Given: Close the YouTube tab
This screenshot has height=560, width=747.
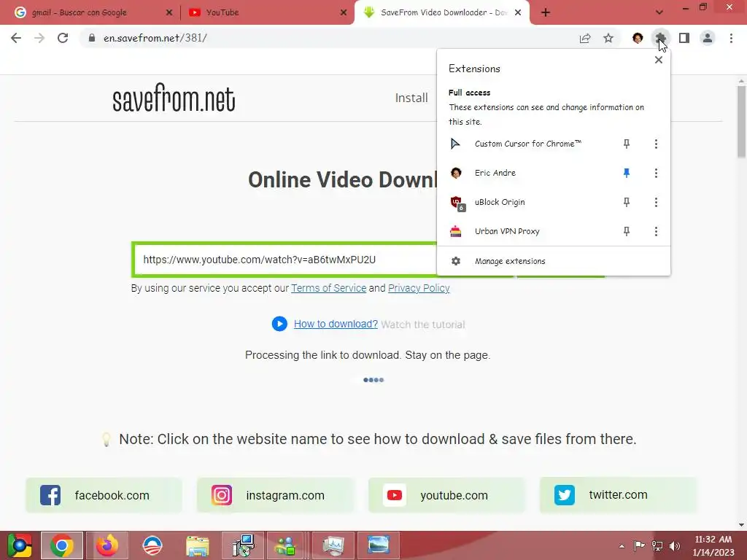Looking at the screenshot, I should (344, 12).
